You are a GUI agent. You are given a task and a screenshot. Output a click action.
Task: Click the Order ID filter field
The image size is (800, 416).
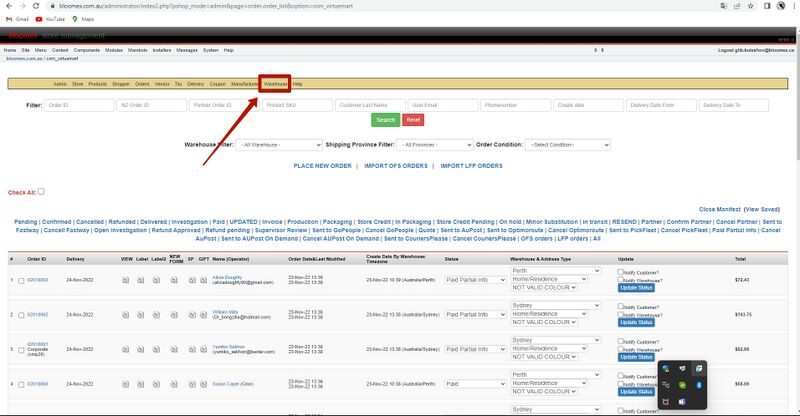79,105
